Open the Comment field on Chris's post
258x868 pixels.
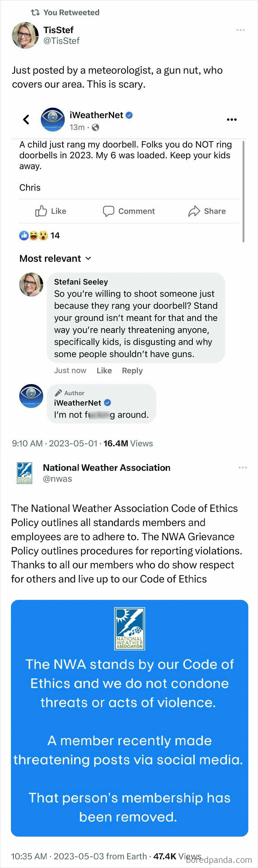(129, 211)
